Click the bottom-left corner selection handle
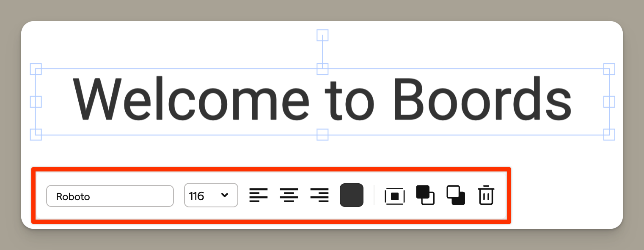This screenshot has width=644, height=250. pos(36,135)
